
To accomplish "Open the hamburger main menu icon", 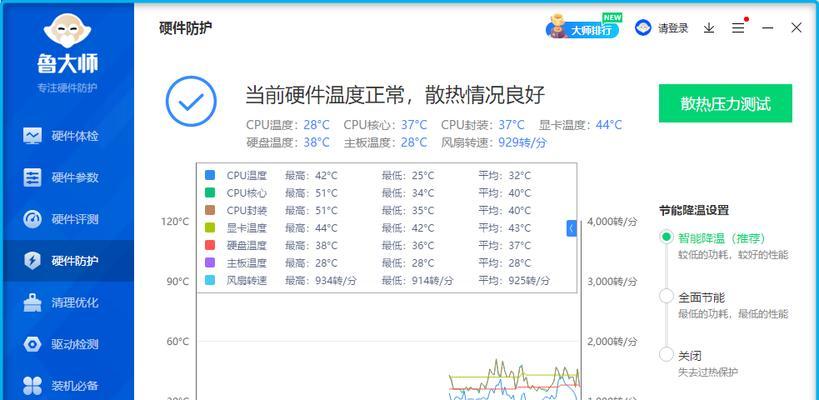I will point(738,28).
